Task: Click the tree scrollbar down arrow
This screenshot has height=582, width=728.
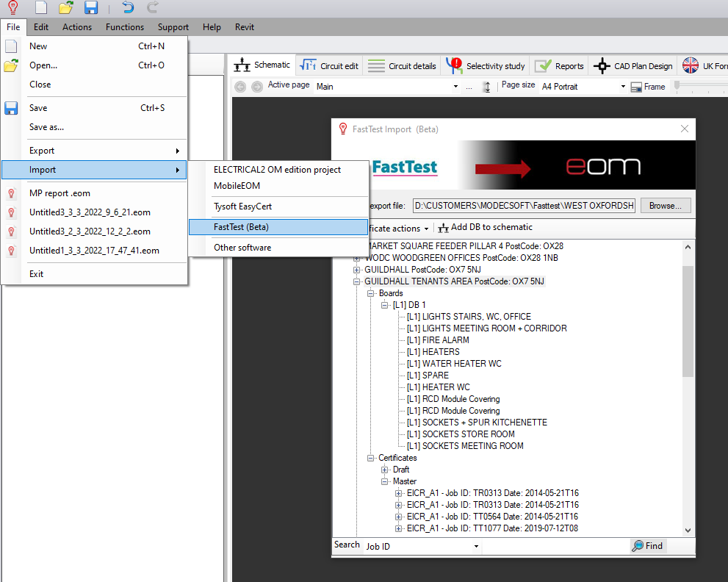Action: pyautogui.click(x=688, y=530)
